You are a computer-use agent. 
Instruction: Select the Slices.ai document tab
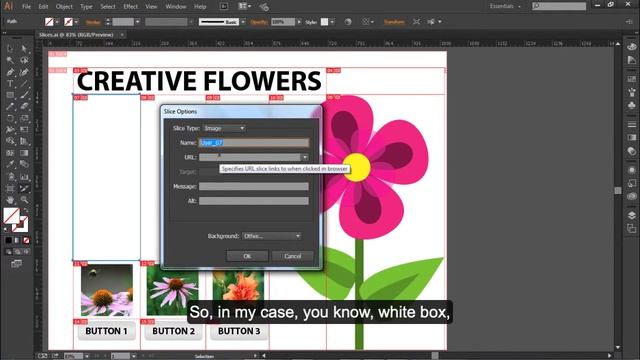click(76, 35)
